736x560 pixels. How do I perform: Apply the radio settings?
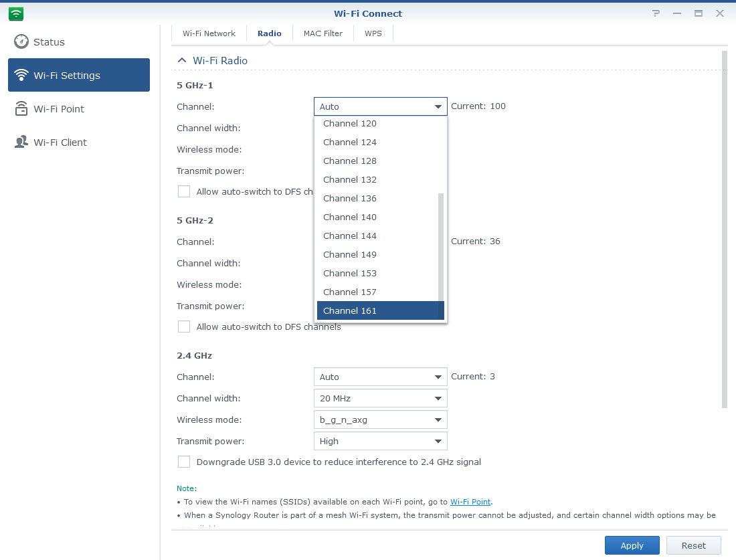point(632,545)
